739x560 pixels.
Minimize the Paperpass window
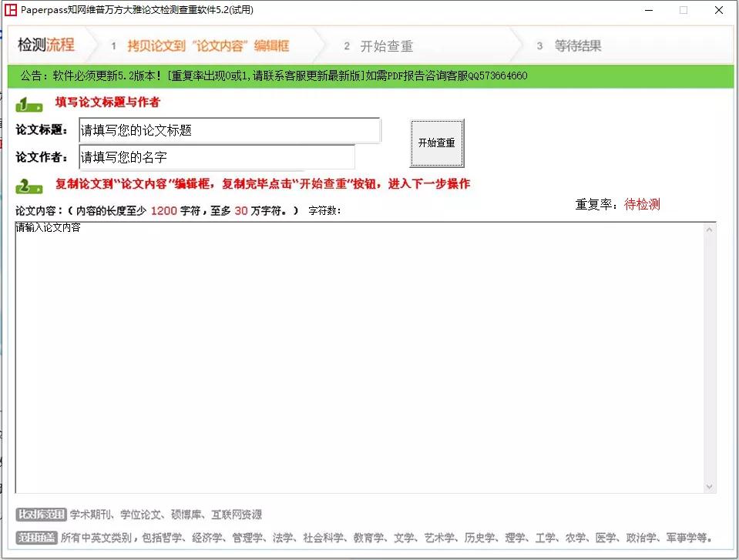649,10
